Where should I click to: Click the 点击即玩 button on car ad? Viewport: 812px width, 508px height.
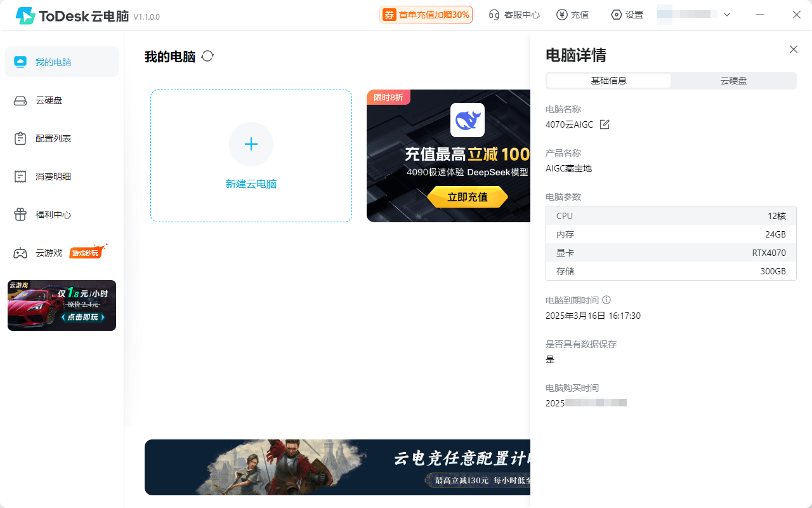pyautogui.click(x=82, y=317)
